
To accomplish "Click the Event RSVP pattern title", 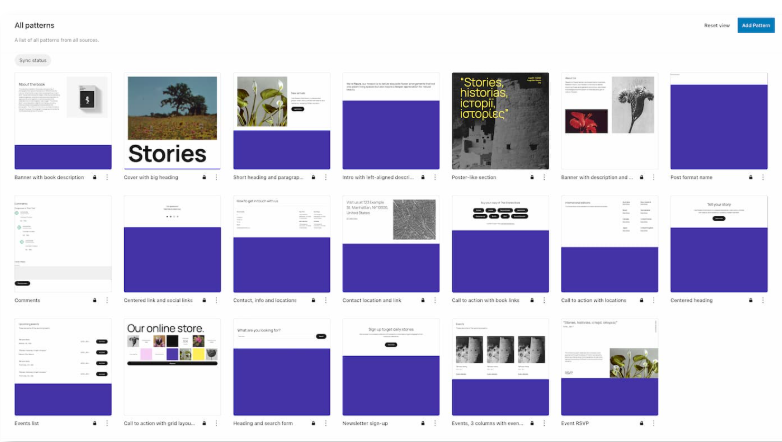I will pos(576,423).
